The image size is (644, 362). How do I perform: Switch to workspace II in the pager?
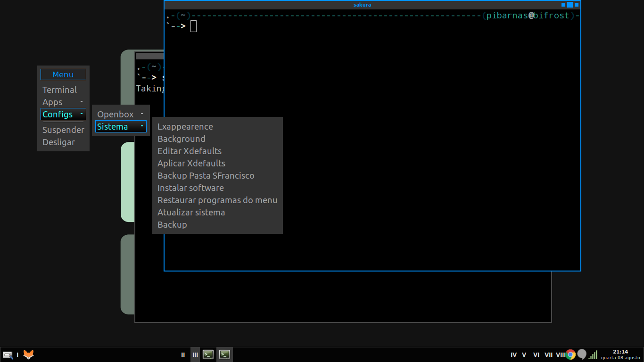(183, 354)
